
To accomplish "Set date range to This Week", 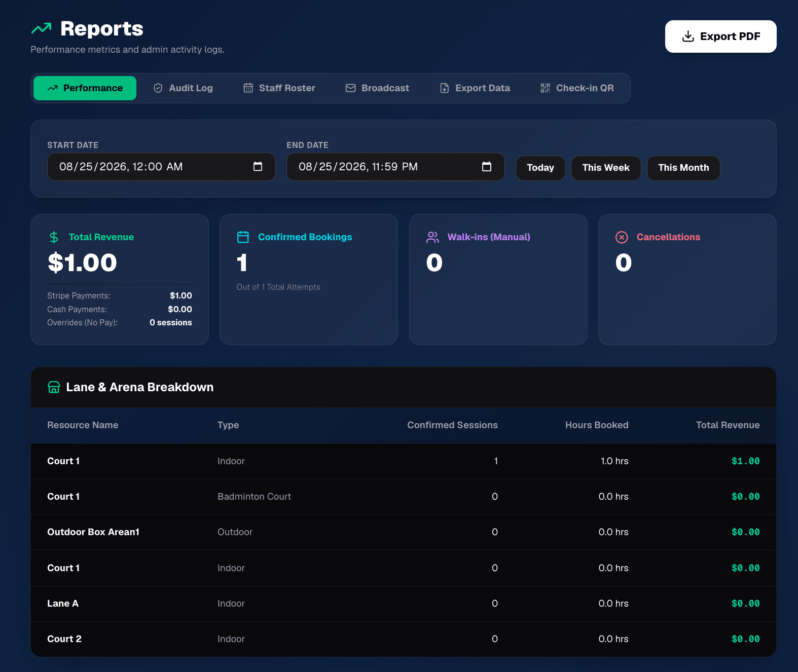I will point(606,168).
